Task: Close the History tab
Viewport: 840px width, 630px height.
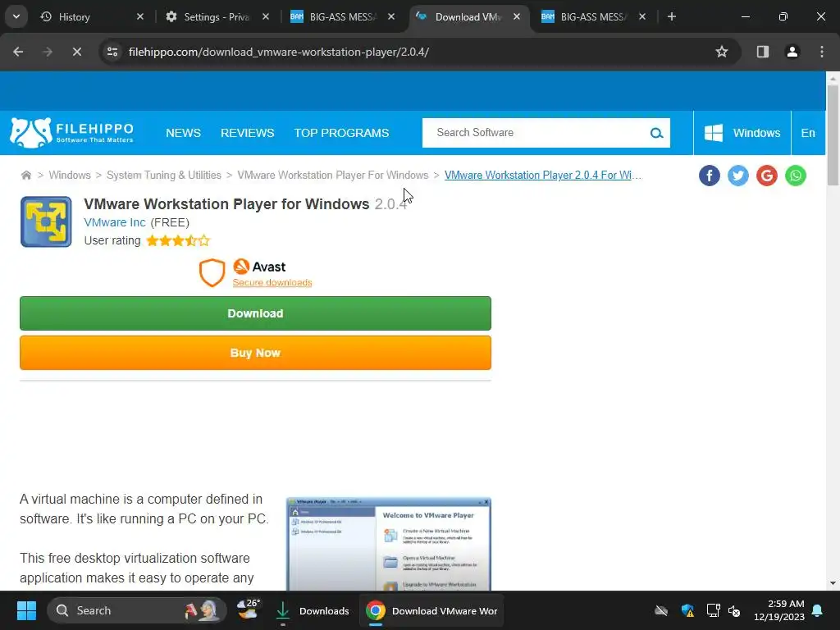Action: pyautogui.click(x=140, y=17)
